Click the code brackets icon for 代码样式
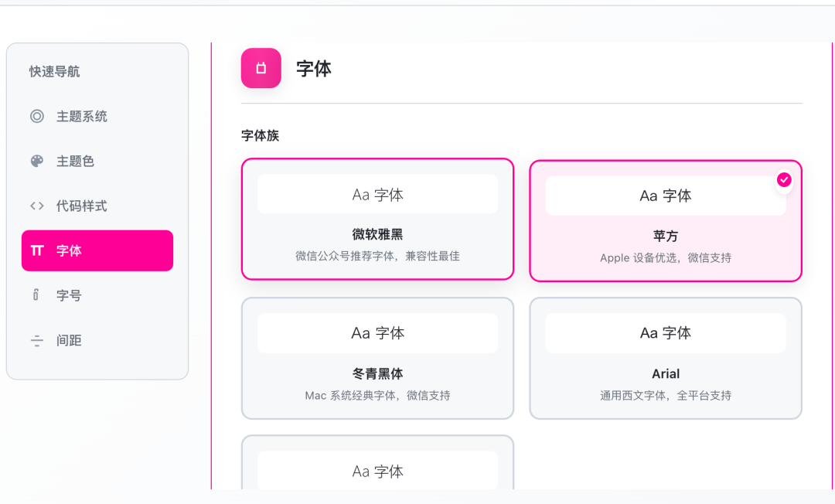The width and height of the screenshot is (835, 504). point(36,206)
